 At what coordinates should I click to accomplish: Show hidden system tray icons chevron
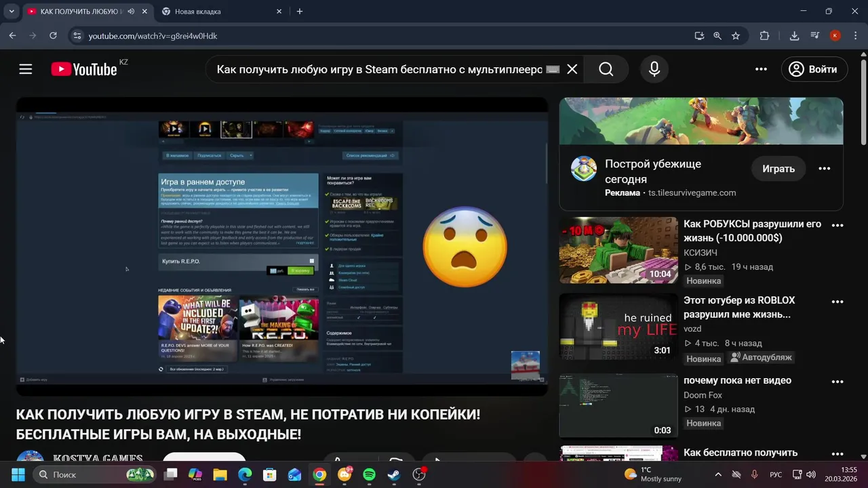tap(718, 474)
